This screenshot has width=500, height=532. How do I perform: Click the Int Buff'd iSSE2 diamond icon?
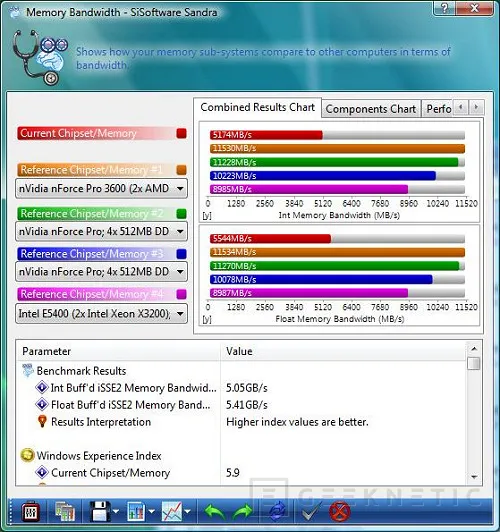(x=42, y=387)
